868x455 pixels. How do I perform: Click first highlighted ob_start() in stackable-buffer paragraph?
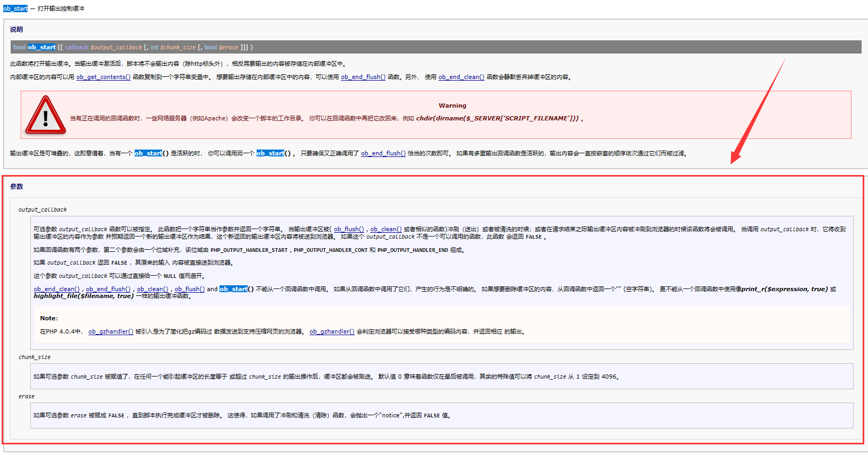[x=148, y=153]
